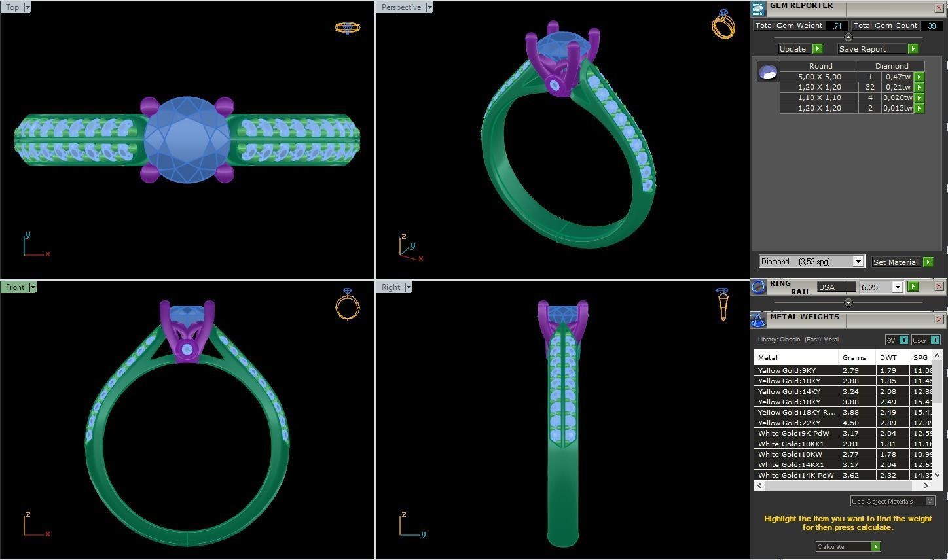Click green arrow for 0,020tw gem row
The height and width of the screenshot is (560, 948).
pos(919,97)
